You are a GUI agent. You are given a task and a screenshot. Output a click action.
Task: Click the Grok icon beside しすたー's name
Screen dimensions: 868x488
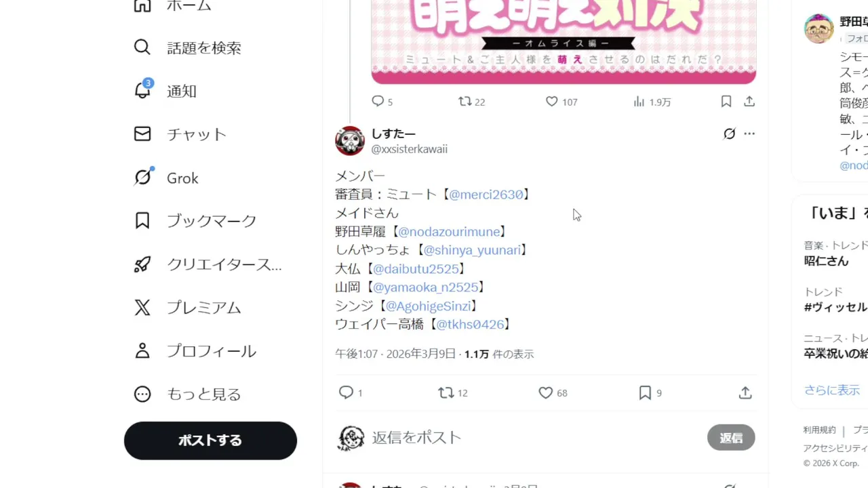tap(729, 134)
